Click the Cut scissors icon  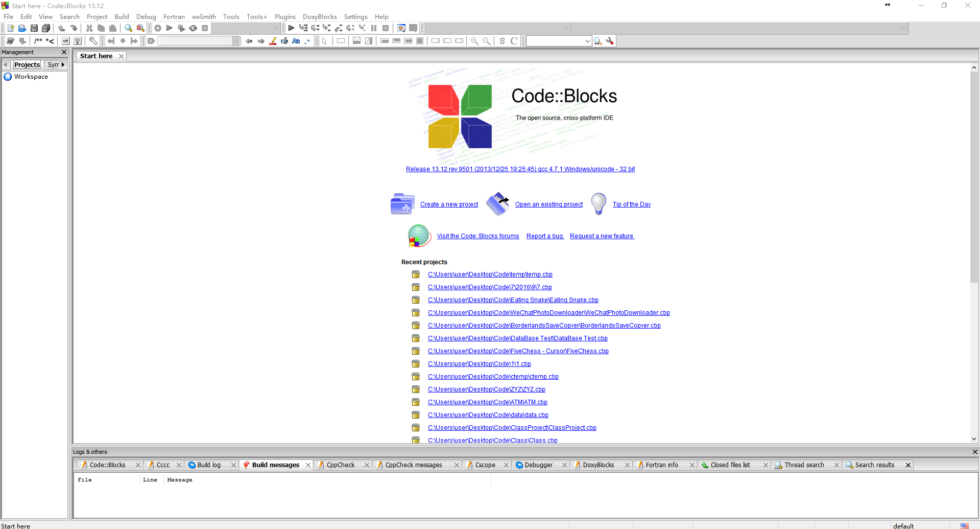(x=89, y=28)
